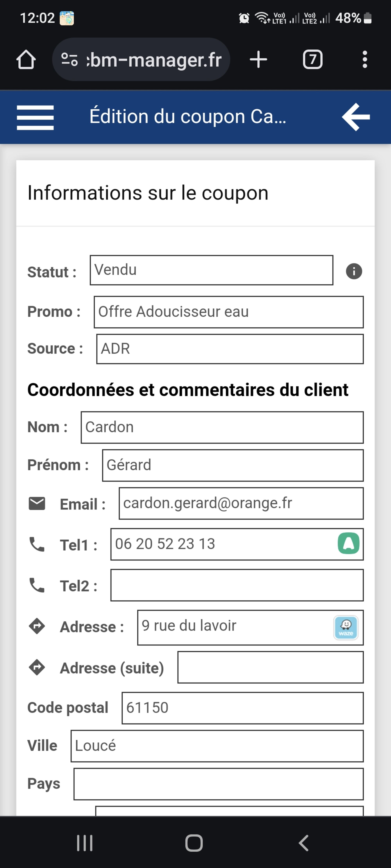
Task: Open the Statut dropdown showing Vendu
Action: coord(211,270)
